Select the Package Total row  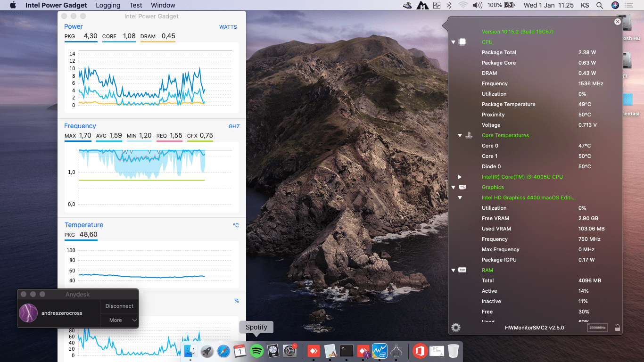pos(535,52)
